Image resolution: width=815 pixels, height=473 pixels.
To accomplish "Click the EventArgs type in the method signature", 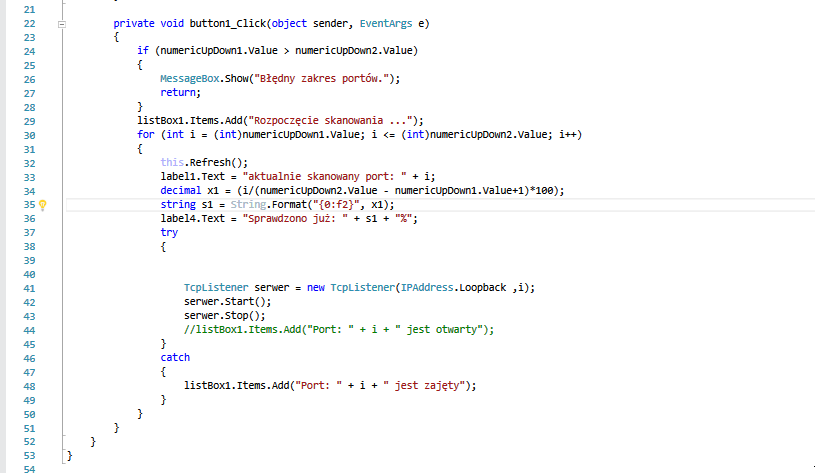I will pyautogui.click(x=386, y=23).
